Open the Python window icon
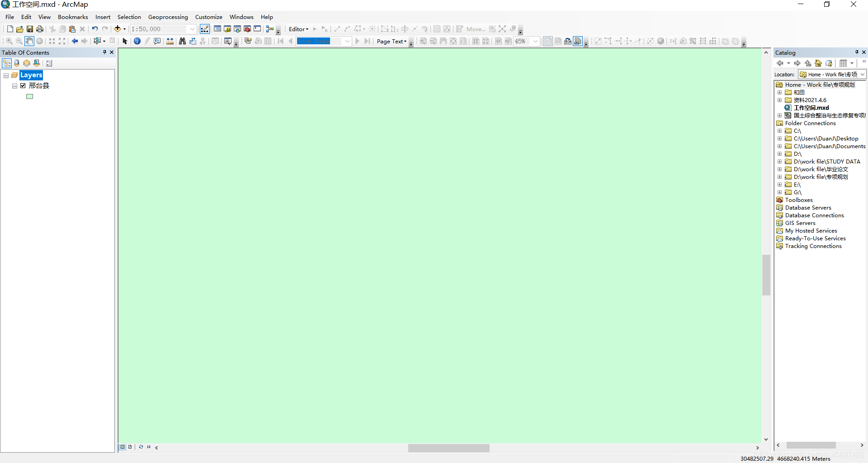Image resolution: width=868 pixels, height=463 pixels. click(x=257, y=29)
